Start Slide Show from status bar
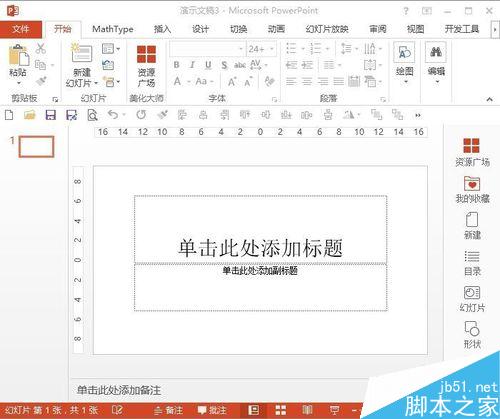Image resolution: width=500 pixels, height=419 pixels. [x=334, y=410]
